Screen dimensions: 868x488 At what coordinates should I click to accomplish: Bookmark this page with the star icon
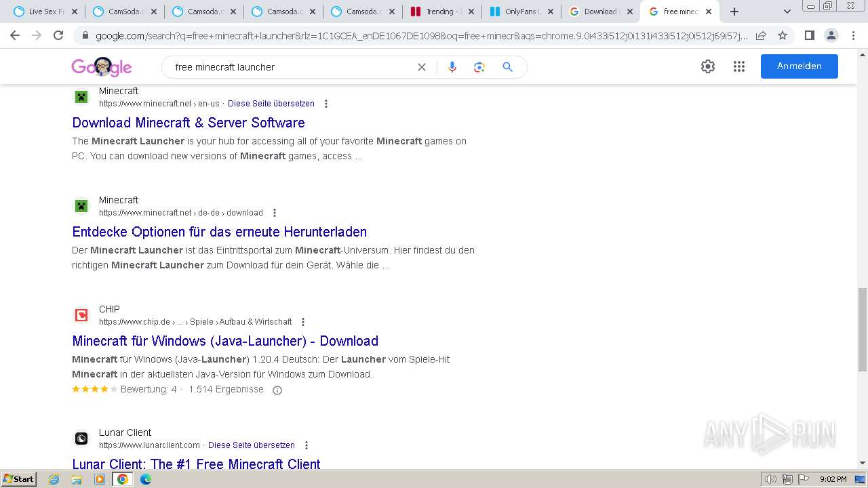click(x=783, y=35)
